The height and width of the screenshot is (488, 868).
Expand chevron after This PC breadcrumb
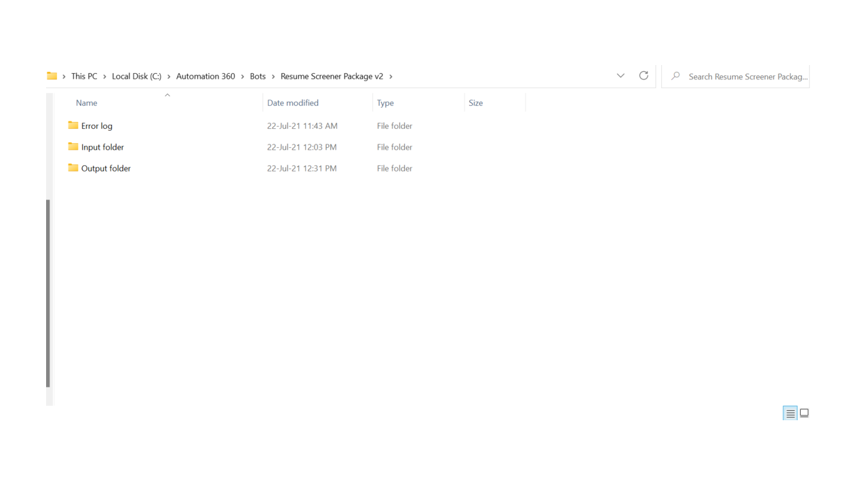pos(104,77)
